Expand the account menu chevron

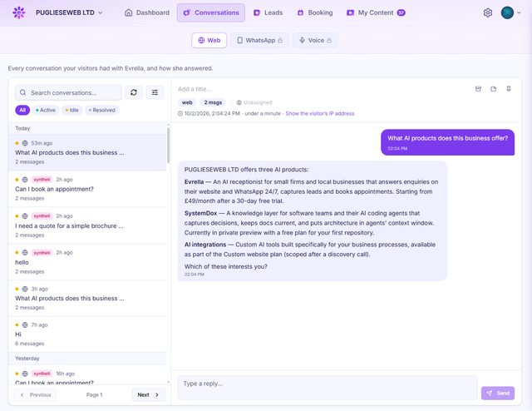point(519,13)
